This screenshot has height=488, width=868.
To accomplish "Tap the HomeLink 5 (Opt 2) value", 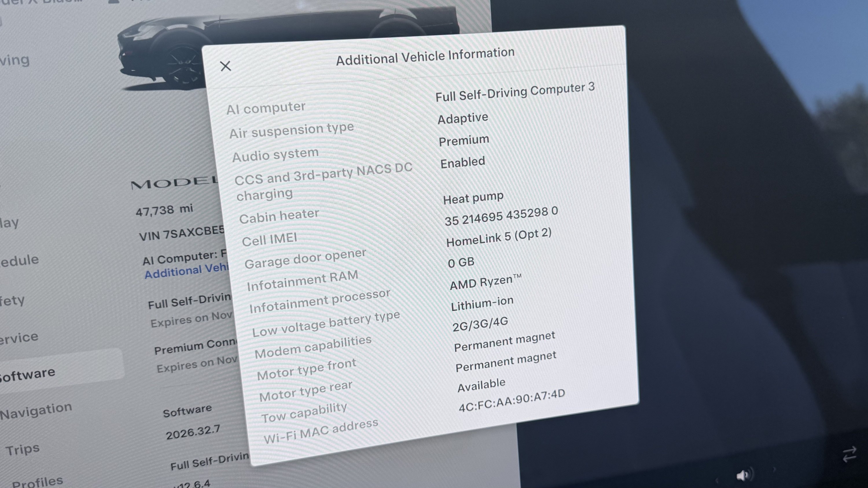I will click(499, 237).
